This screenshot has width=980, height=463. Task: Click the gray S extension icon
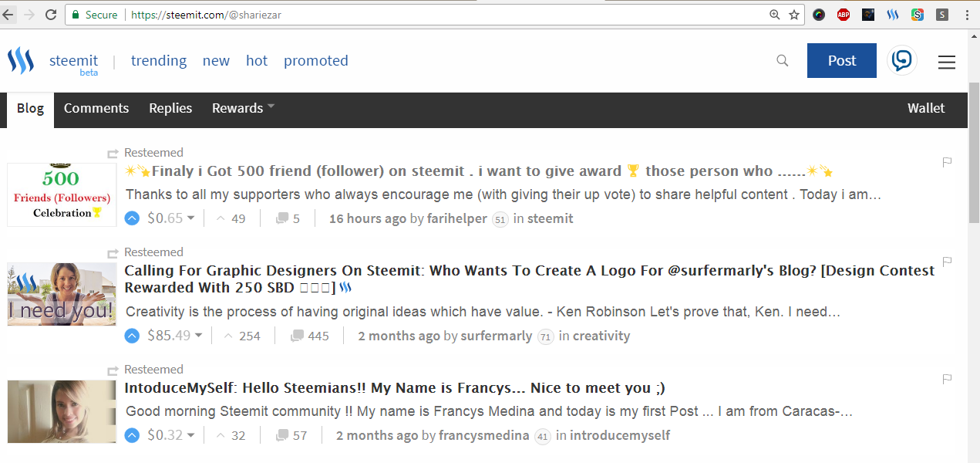(x=942, y=15)
